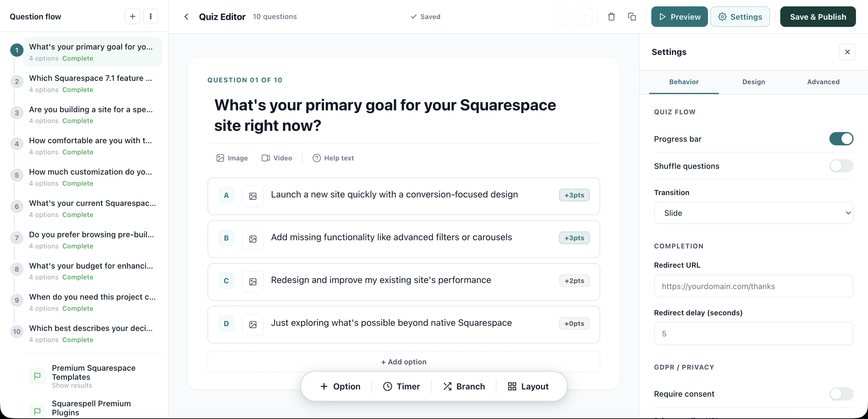Click option text Launch a new site quickly
The height and width of the screenshot is (419, 868).
(x=394, y=194)
